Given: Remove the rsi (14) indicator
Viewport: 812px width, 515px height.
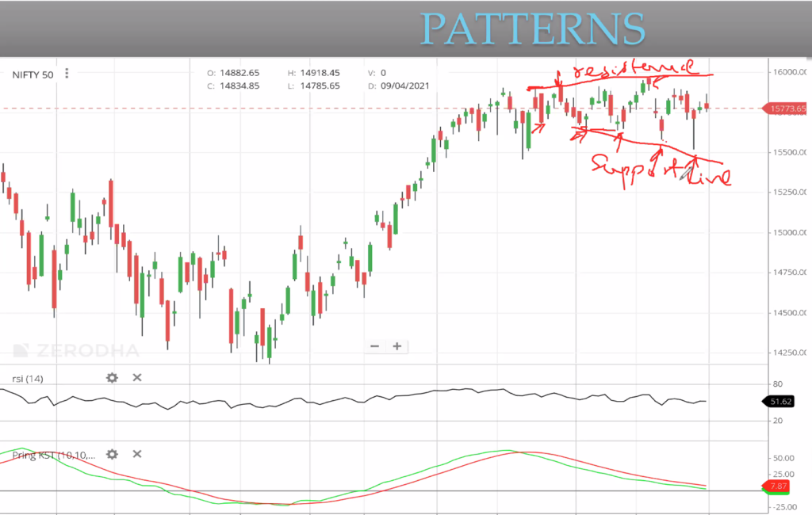Looking at the screenshot, I should coord(137,378).
